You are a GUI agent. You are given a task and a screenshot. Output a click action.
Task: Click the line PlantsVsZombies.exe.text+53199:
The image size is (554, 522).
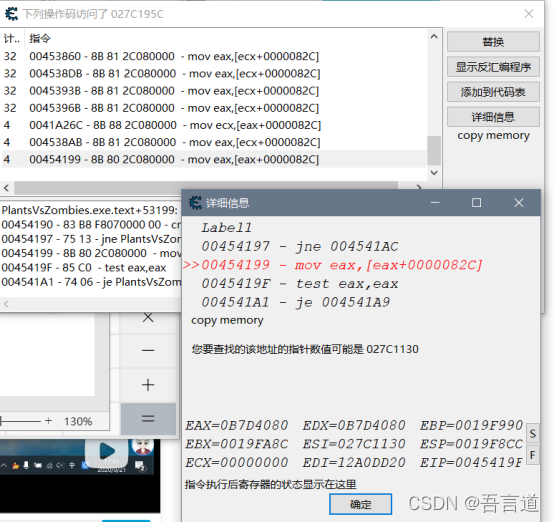(x=90, y=210)
